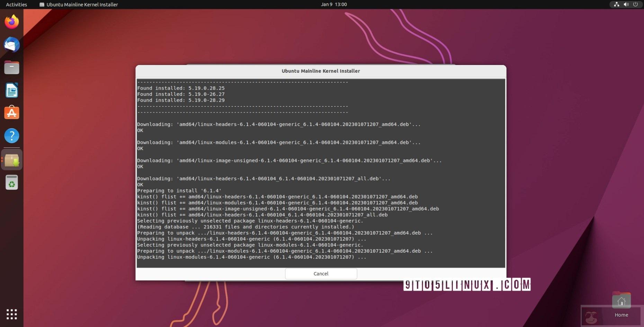Open the Home folder on the desktop
The width and height of the screenshot is (644, 327).
pos(621,301)
